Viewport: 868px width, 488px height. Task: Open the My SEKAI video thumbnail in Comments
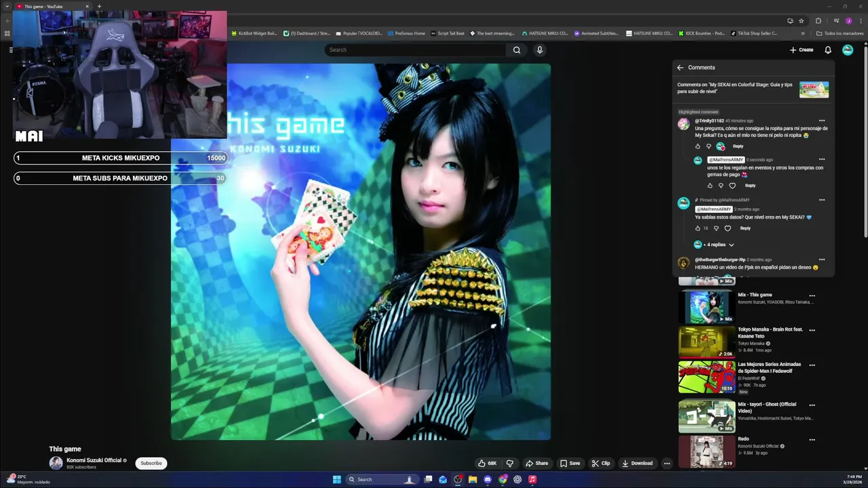814,89
